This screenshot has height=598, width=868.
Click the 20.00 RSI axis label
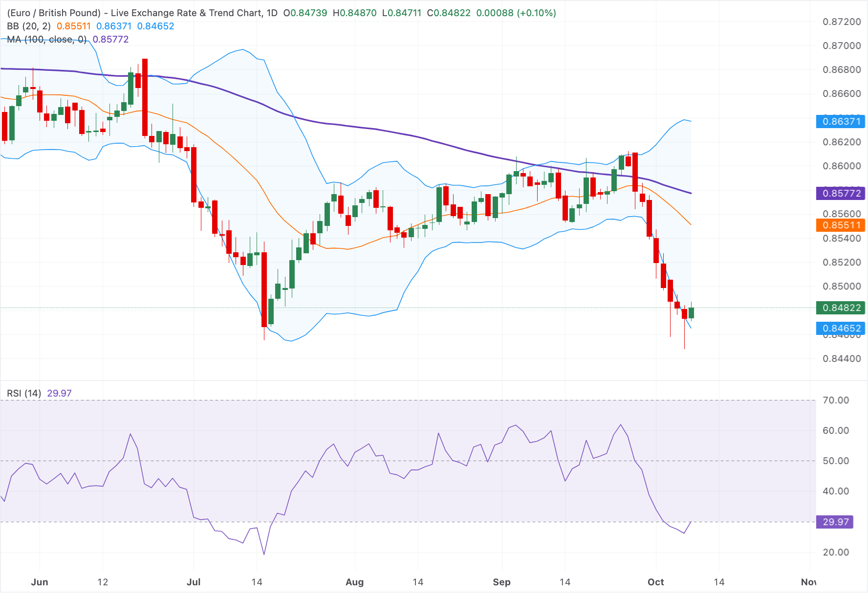click(x=836, y=552)
